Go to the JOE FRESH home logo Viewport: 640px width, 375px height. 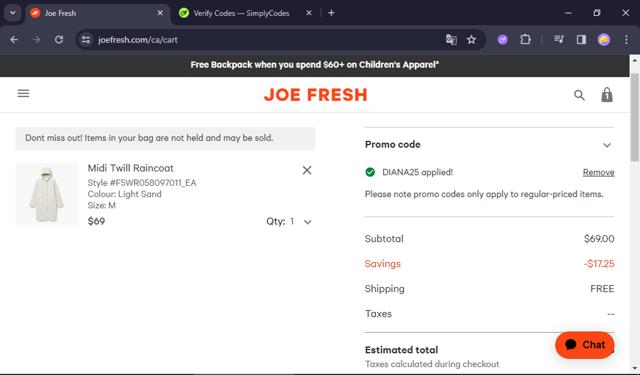[x=316, y=95]
